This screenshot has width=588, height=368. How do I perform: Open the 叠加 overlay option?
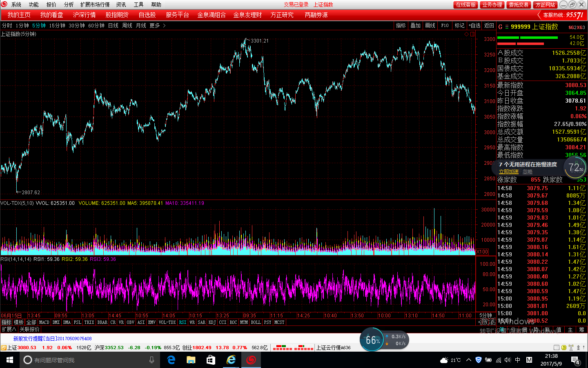tap(416, 25)
